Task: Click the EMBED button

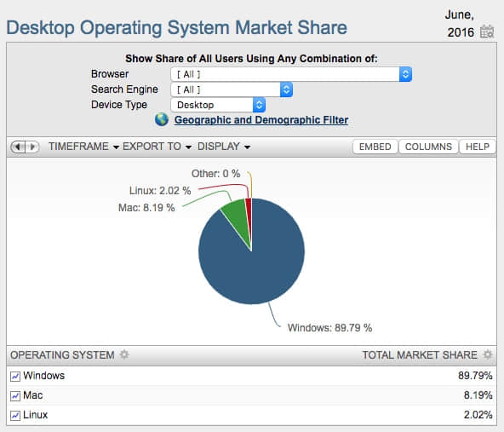Action: (375, 147)
